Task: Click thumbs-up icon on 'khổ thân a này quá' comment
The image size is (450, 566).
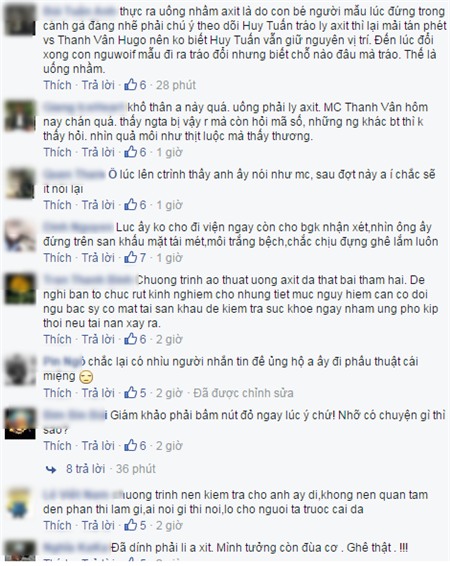Action: tap(131, 152)
